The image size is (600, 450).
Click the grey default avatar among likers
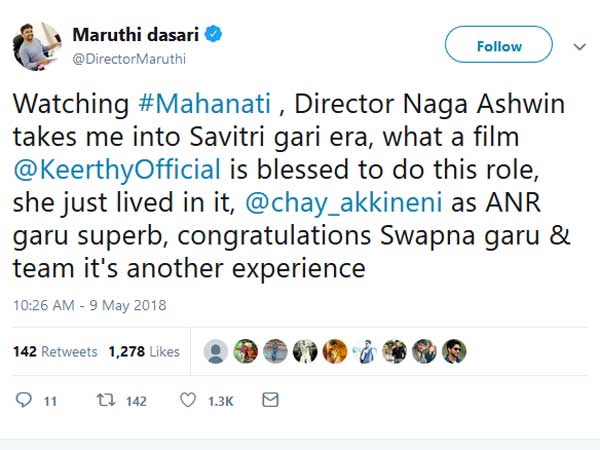coord(215,351)
